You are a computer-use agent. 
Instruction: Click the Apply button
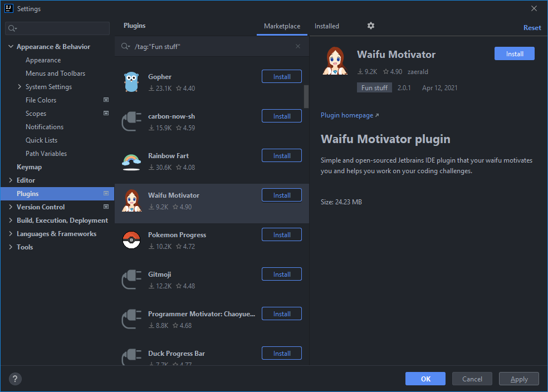(x=519, y=379)
